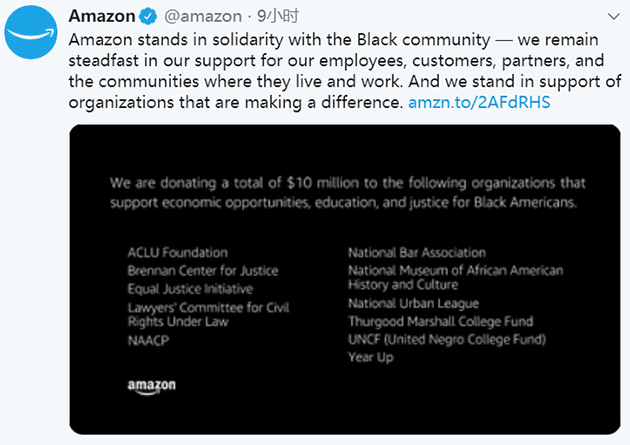Screen dimensions: 630x445
Task: Click 'NAACP' text in the image
Action: click(148, 341)
